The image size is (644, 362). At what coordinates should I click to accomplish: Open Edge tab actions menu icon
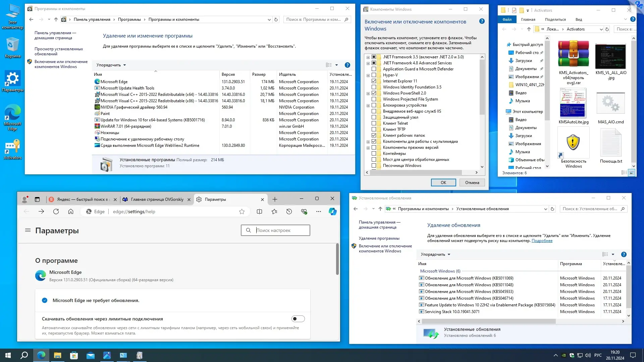(x=37, y=199)
